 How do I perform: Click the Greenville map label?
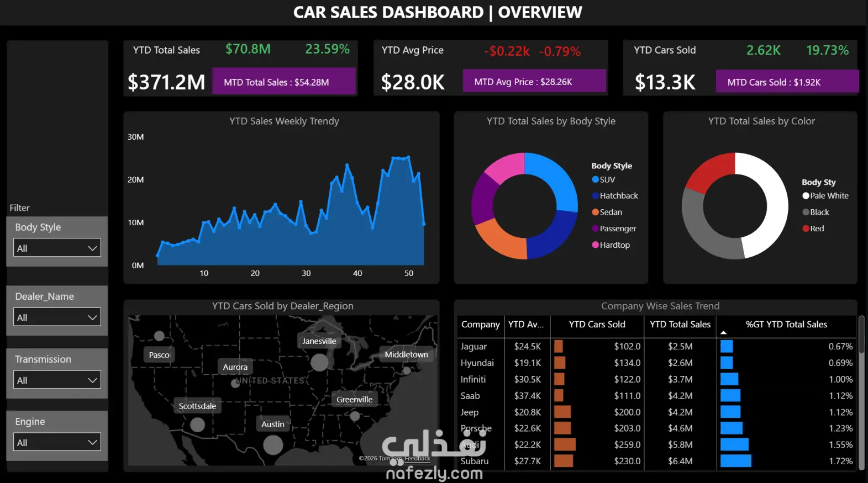point(354,400)
